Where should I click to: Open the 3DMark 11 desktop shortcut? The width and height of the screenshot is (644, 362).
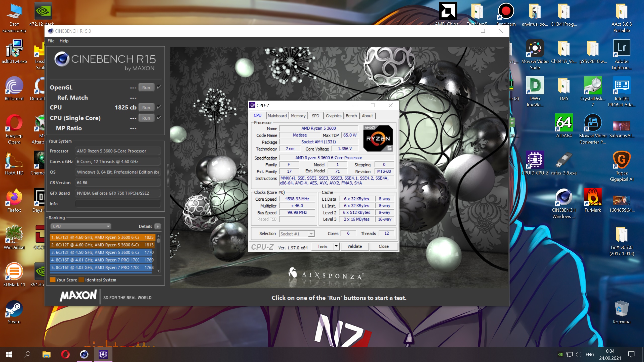[x=14, y=275]
